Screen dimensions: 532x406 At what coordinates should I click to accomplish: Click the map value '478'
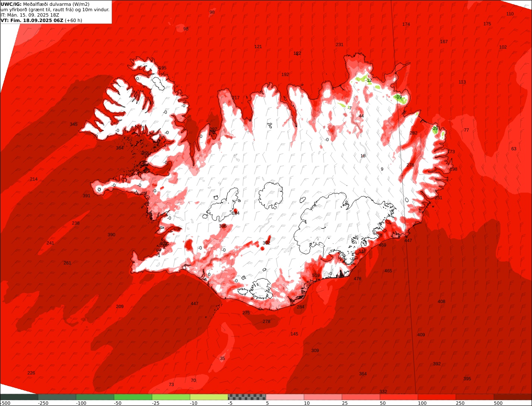click(x=357, y=279)
